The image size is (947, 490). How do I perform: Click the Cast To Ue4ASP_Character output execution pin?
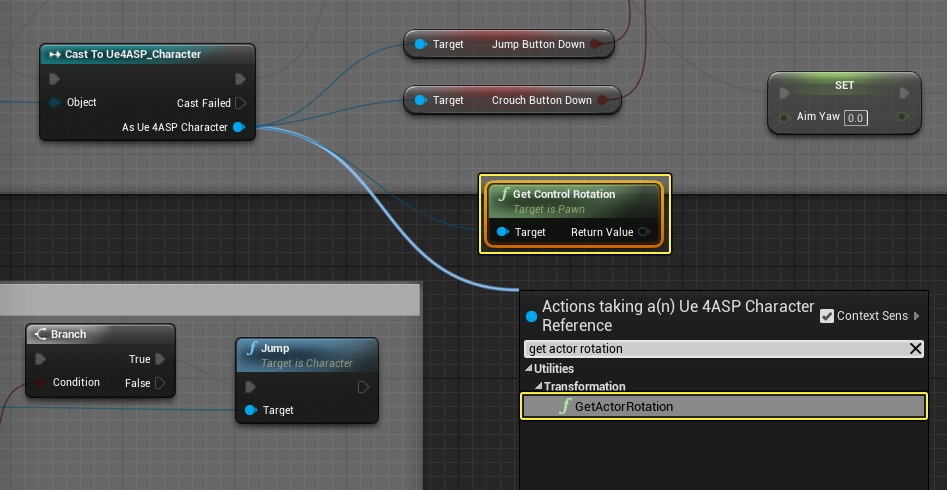click(240, 79)
